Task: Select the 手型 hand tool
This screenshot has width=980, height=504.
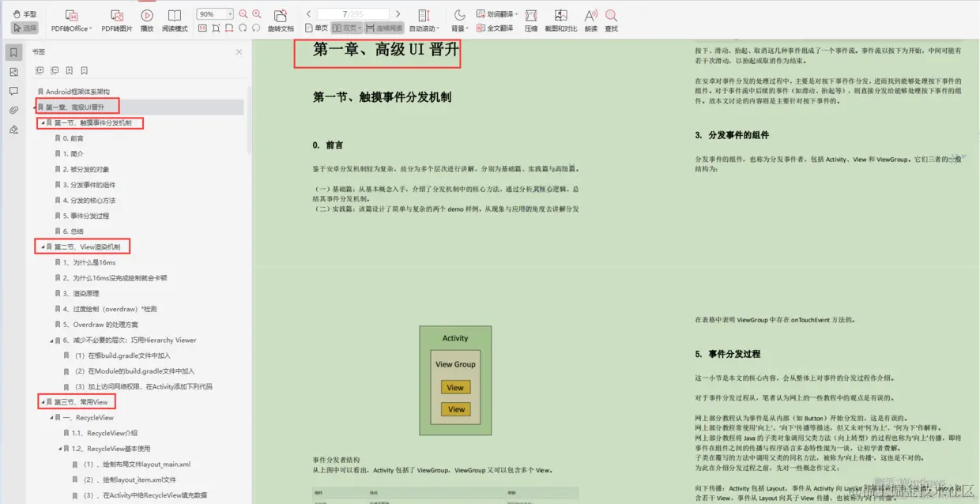Action: [25, 14]
